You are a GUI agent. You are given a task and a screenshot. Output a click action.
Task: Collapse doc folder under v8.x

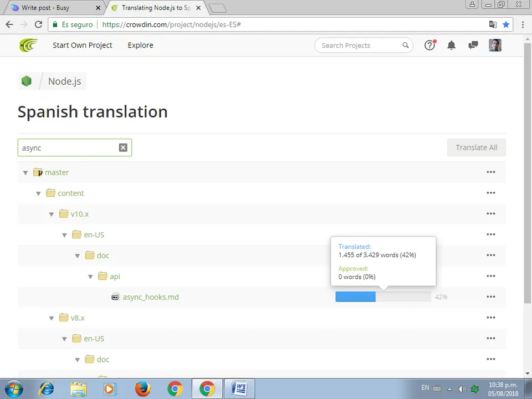click(78, 360)
